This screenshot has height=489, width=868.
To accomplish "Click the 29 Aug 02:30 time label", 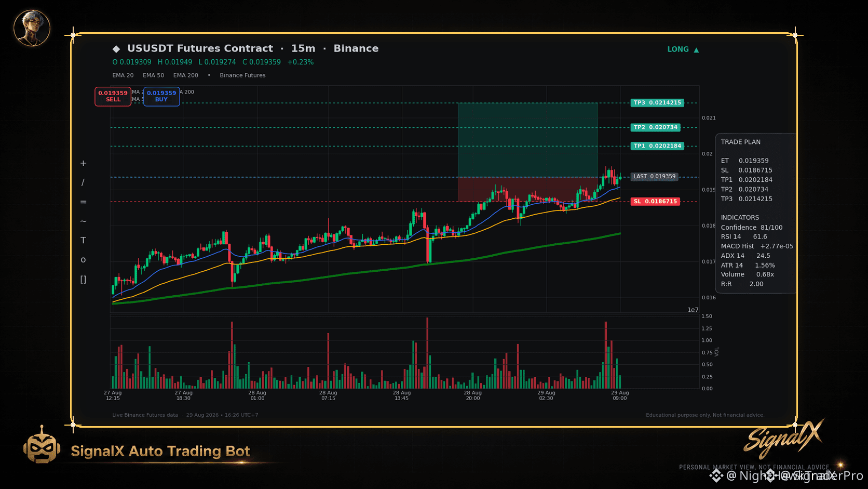I will click(x=546, y=395).
